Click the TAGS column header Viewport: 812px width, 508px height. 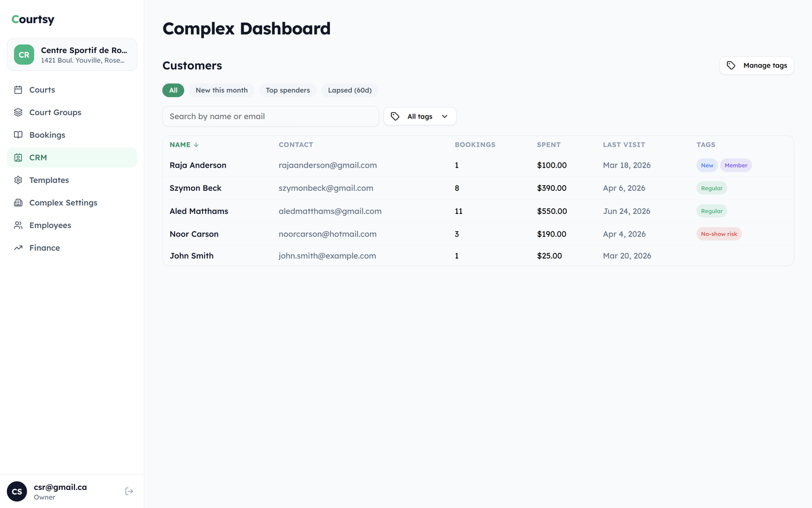(706, 145)
